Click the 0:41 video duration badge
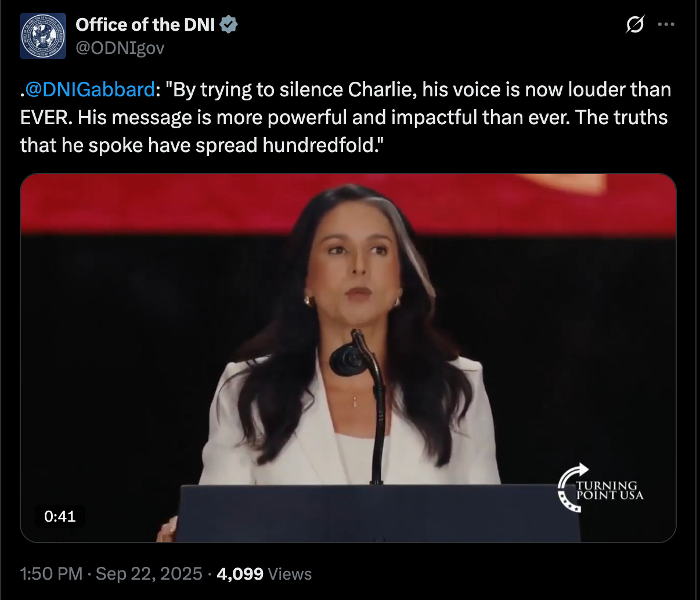Image resolution: width=700 pixels, height=600 pixels. pos(60,516)
